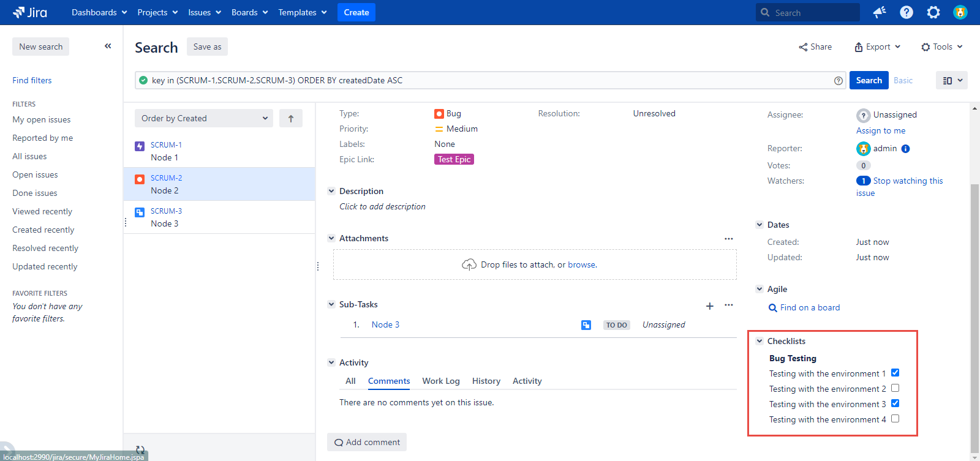Open the Order by Created dropdown
This screenshot has width=980, height=461.
[203, 119]
